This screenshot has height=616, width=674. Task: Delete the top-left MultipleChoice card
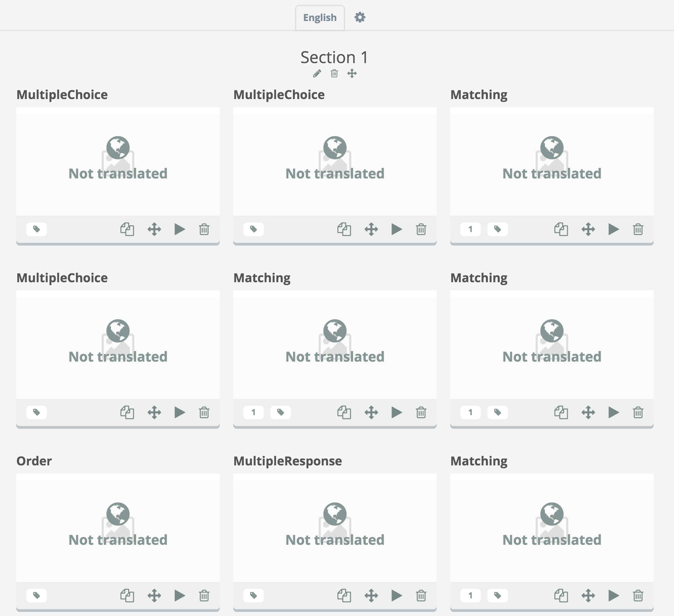204,229
